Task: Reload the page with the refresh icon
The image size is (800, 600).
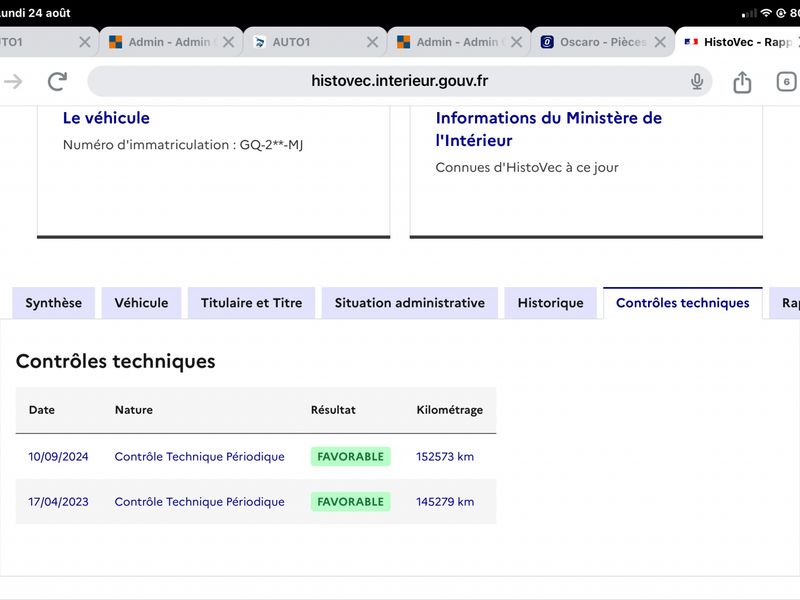Action: [x=57, y=81]
